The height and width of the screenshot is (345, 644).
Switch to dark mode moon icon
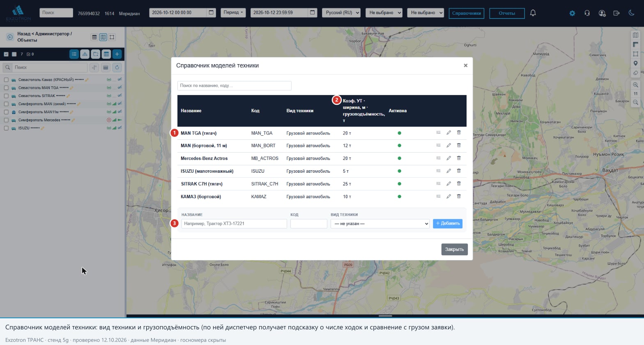(x=631, y=13)
